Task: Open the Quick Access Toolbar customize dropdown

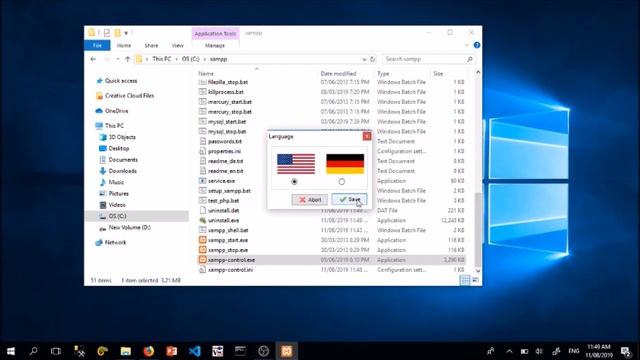Action: [x=126, y=33]
